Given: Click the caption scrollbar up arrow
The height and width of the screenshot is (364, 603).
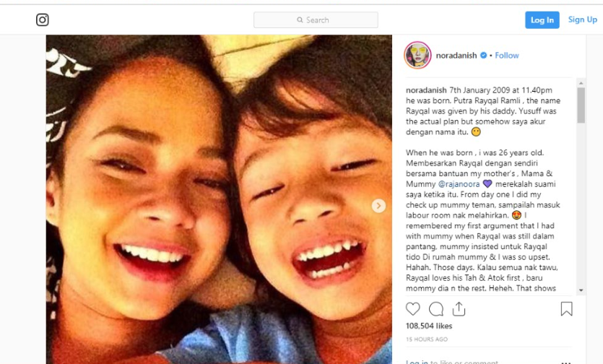Looking at the screenshot, I should click(x=581, y=83).
